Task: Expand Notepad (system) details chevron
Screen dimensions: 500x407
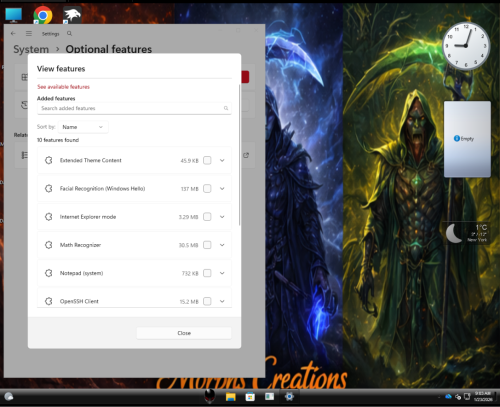Action: coord(222,273)
